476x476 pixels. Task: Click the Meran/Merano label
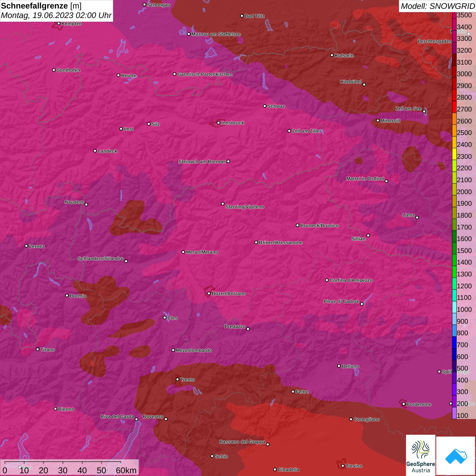(202, 252)
